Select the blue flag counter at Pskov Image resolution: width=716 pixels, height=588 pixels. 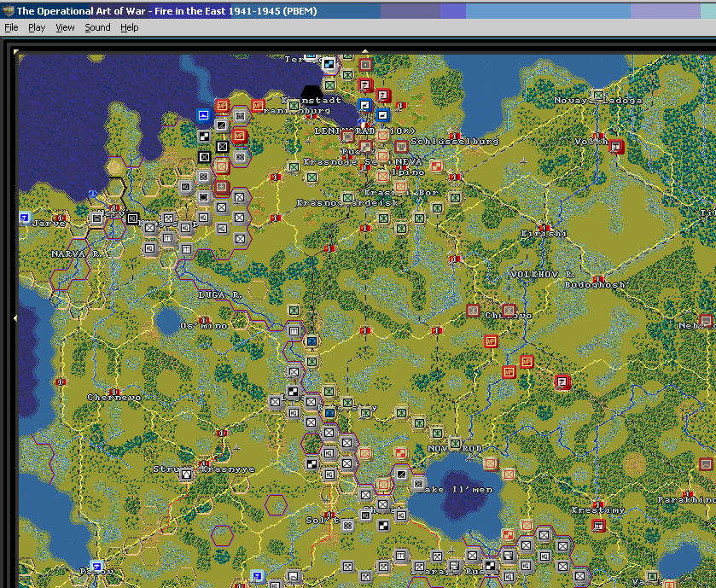(x=96, y=567)
